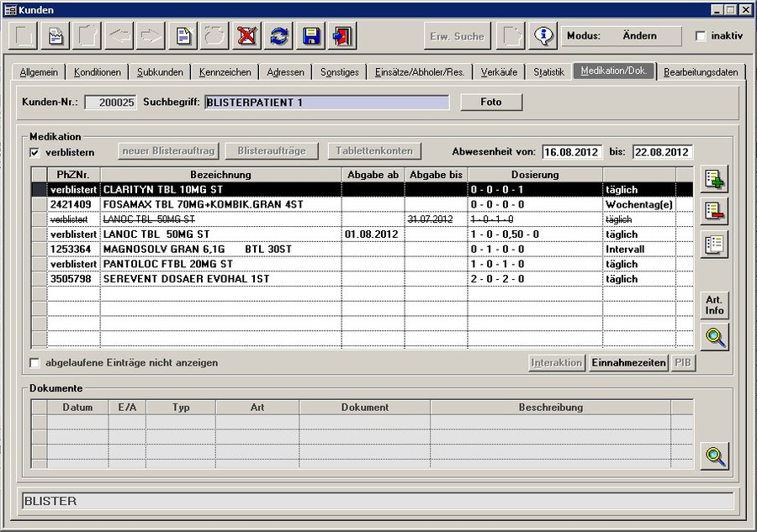Click the blue floppy disk save icon
This screenshot has height=532, width=757.
[312, 36]
